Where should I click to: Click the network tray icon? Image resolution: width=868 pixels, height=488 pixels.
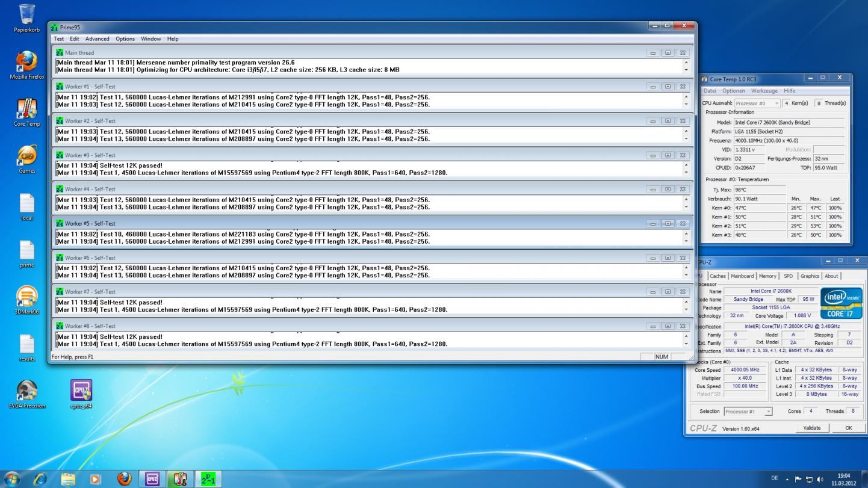click(x=809, y=479)
